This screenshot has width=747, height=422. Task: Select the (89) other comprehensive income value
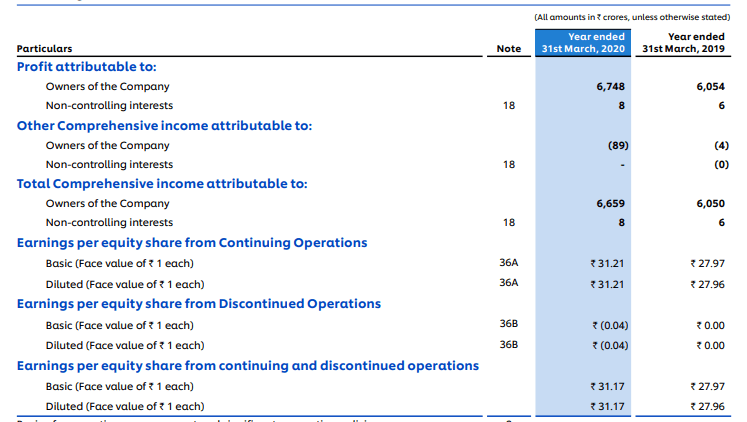point(616,145)
